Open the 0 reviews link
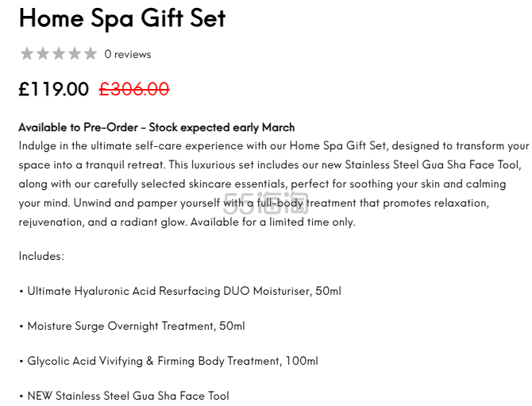The image size is (532, 406). 128,54
